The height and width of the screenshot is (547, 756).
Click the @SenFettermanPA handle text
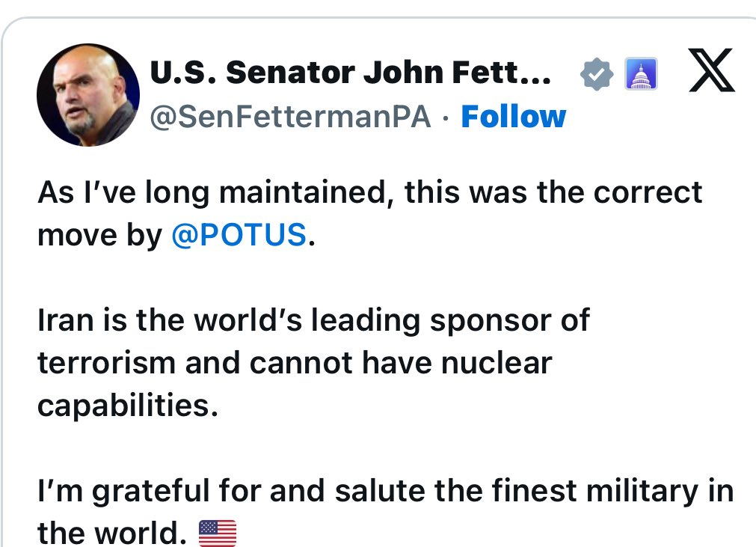[290, 117]
